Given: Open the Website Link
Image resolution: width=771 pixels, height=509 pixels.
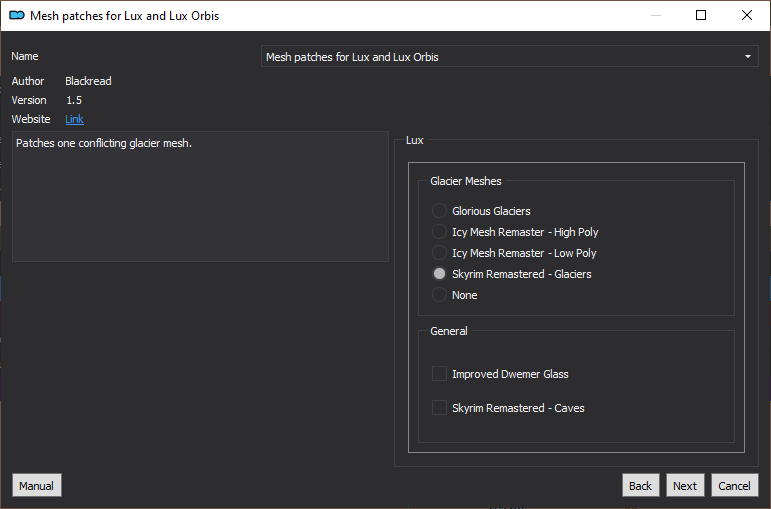Looking at the screenshot, I should 74,119.
